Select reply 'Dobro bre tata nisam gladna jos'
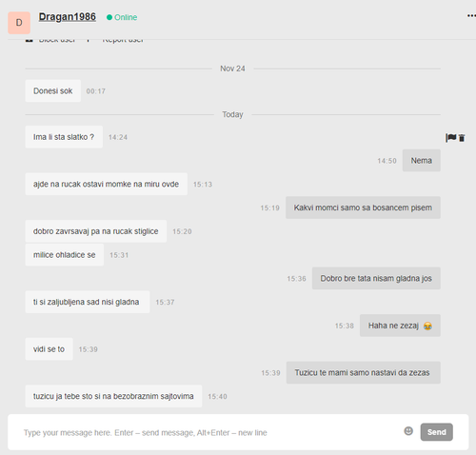This screenshot has height=455, width=476. tap(376, 278)
